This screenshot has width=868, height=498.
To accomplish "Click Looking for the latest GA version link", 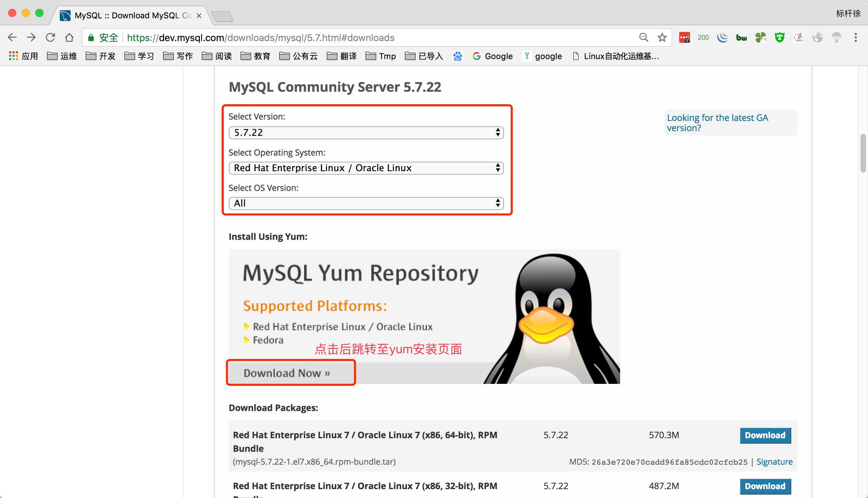I will coord(718,122).
